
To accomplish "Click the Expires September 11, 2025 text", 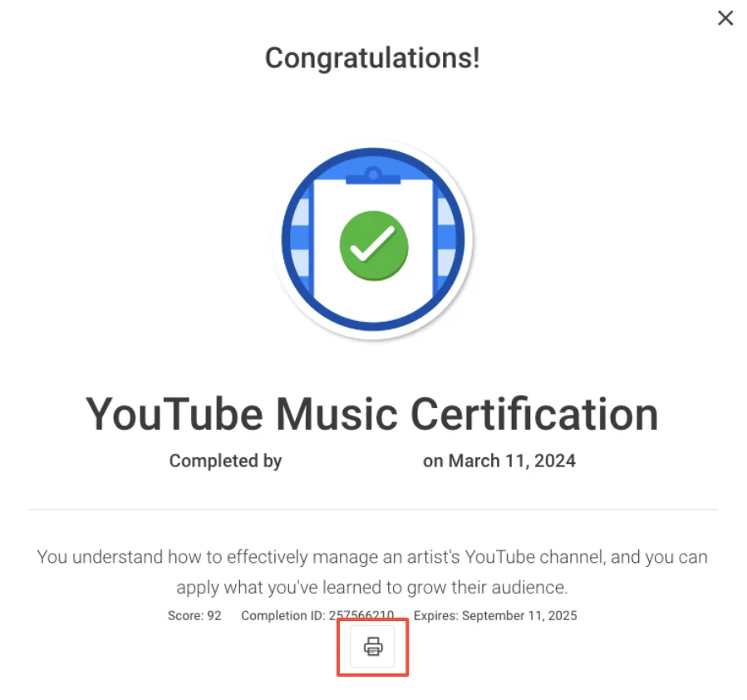I will pos(495,616).
